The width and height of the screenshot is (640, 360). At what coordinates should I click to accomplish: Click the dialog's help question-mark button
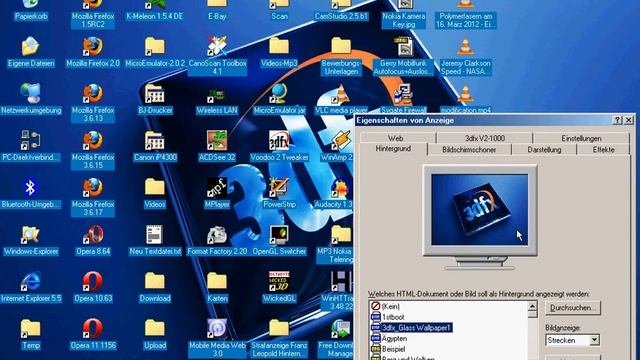(x=617, y=120)
